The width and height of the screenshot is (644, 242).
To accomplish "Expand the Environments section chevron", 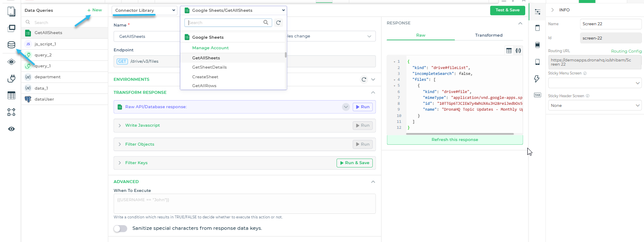I will [x=373, y=79].
